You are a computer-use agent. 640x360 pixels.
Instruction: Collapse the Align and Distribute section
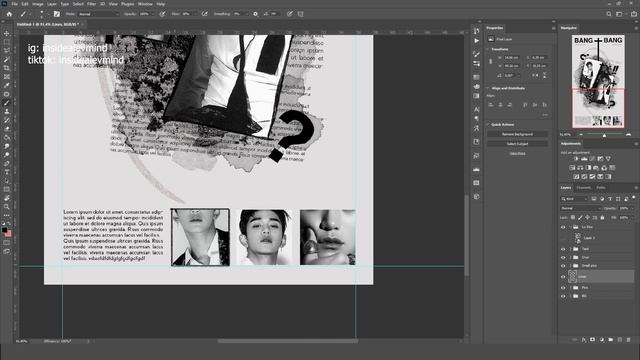pos(488,88)
